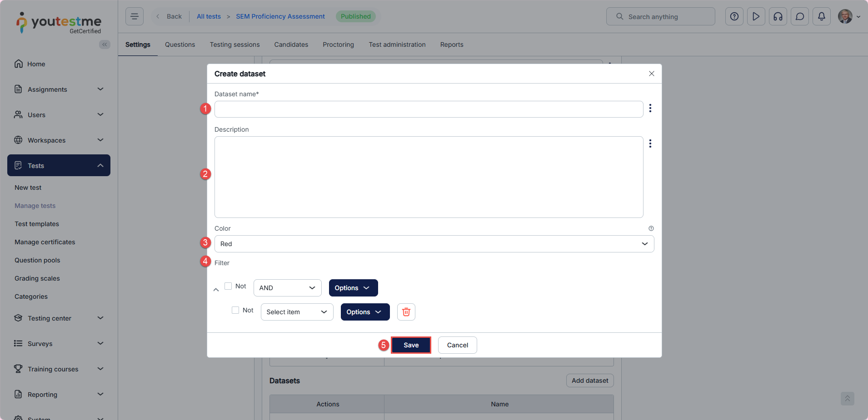Collapse the filter group chevron
Viewport: 868px width, 420px height.
click(216, 290)
